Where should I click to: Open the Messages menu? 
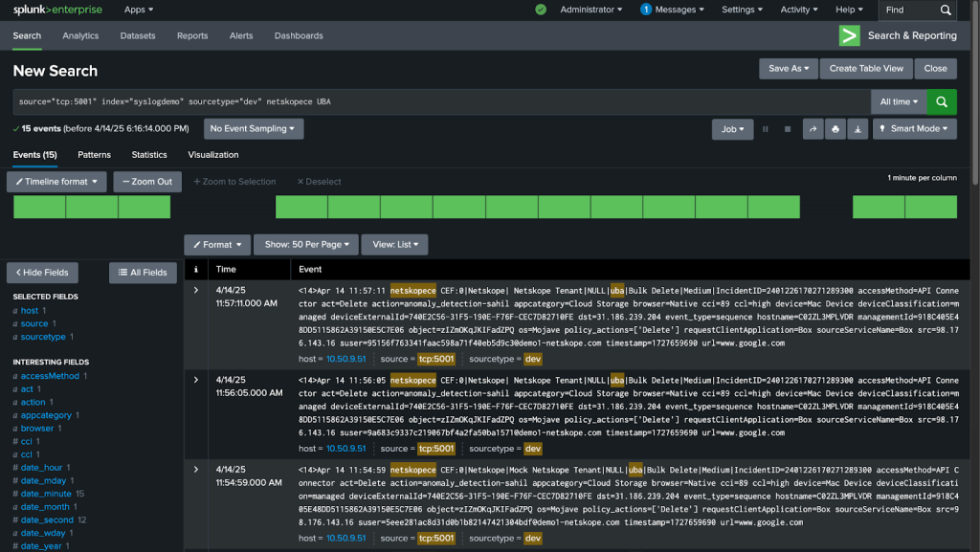(x=679, y=10)
